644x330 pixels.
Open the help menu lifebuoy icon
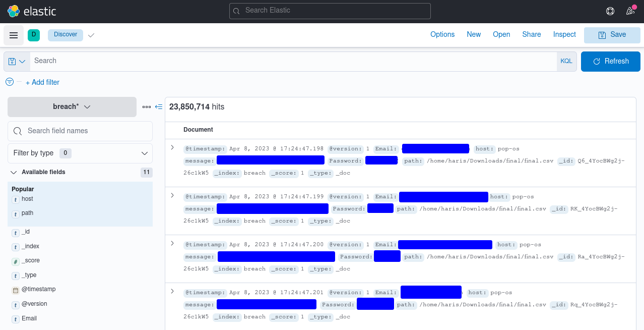click(610, 11)
